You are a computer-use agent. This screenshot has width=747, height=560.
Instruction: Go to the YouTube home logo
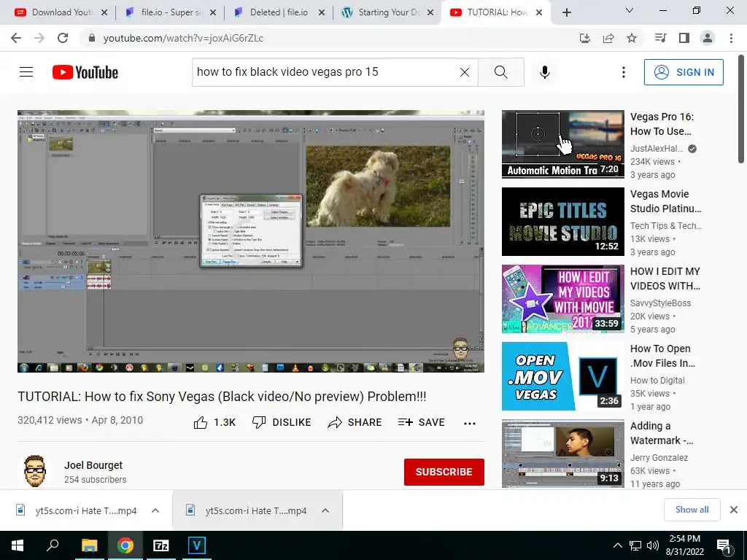[x=85, y=72]
